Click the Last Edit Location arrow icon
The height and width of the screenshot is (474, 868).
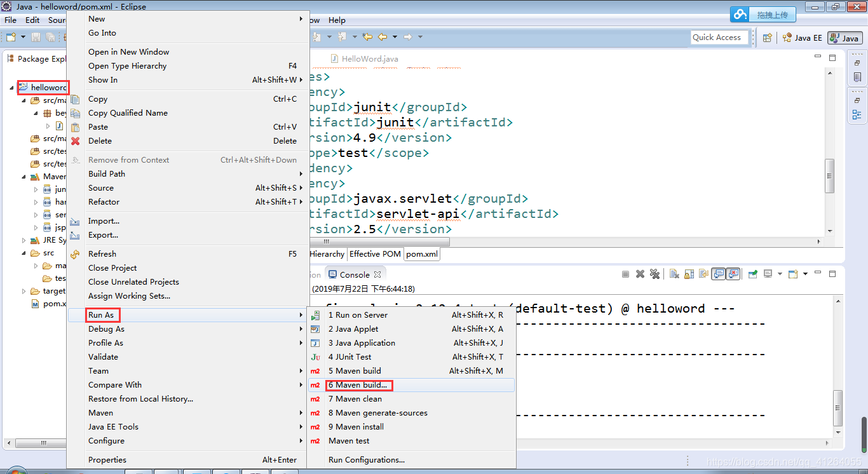367,37
